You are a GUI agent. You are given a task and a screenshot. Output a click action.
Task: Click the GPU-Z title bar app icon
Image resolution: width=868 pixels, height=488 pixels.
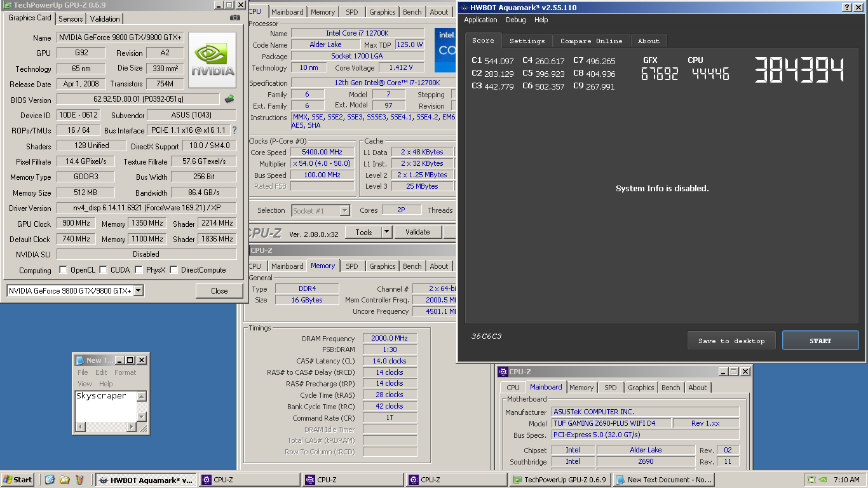6,5
